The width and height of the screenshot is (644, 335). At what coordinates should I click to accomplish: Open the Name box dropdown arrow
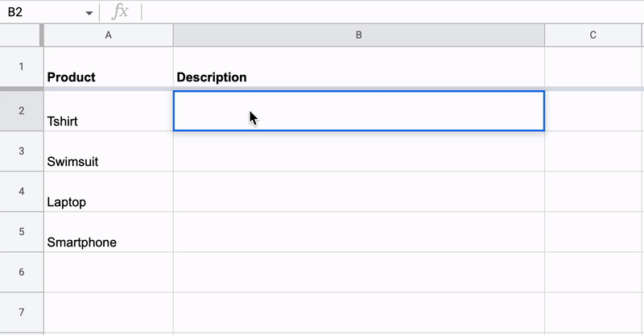[89, 13]
